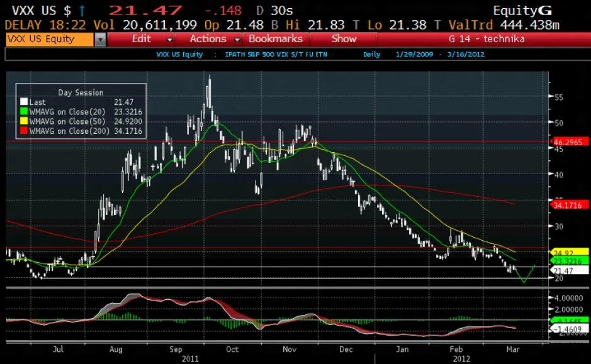
Task: Select the 'Last' legend label
Action: tap(37, 102)
